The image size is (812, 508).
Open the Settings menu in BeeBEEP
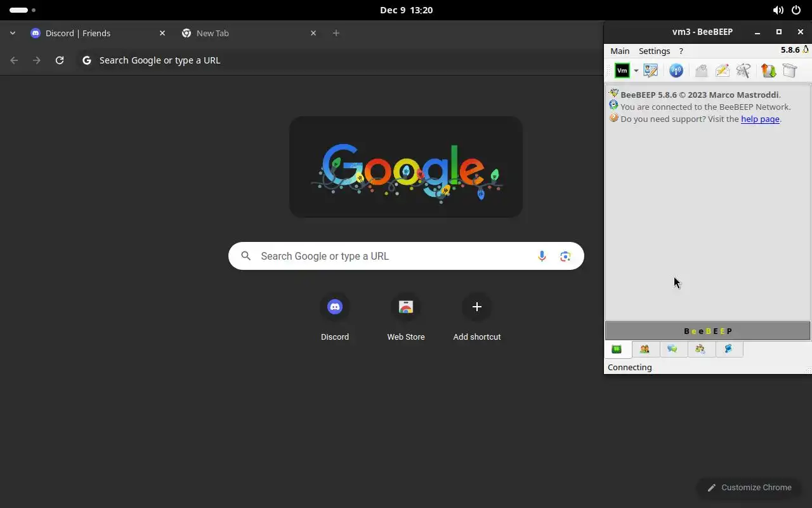[x=654, y=51]
